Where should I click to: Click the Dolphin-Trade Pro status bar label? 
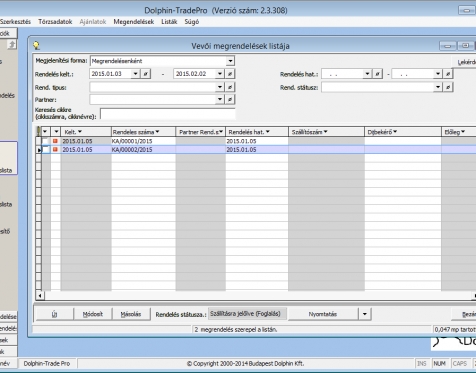pyautogui.click(x=47, y=363)
